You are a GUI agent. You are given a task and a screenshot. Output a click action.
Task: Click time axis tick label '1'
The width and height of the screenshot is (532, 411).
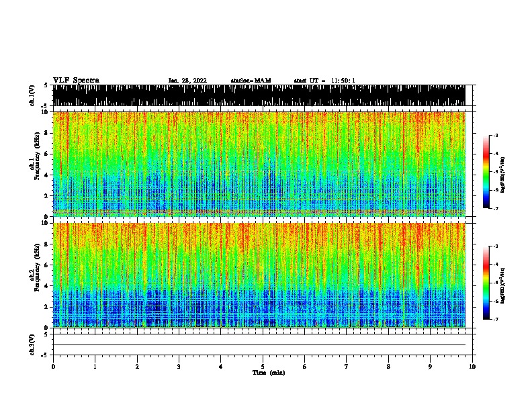[x=95, y=367]
